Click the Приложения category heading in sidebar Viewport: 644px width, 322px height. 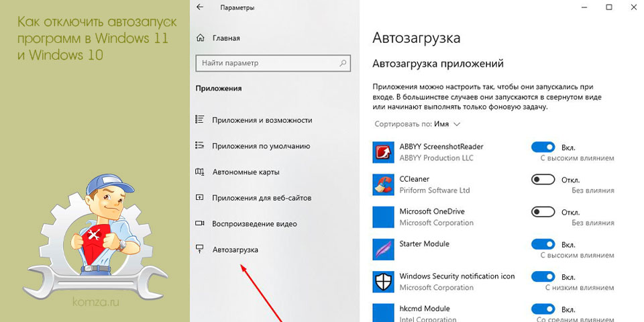pyautogui.click(x=219, y=89)
